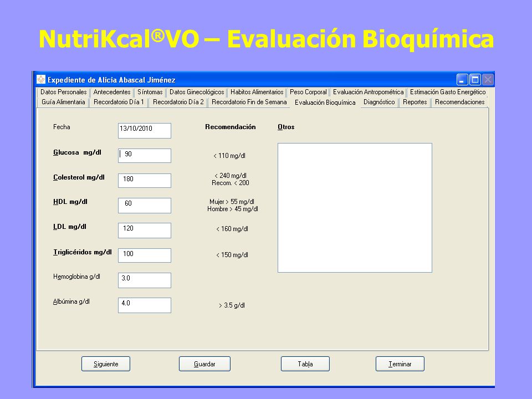Click the 'Recom. < 200' recommendation text
This screenshot has height=399, width=532.
231,183
